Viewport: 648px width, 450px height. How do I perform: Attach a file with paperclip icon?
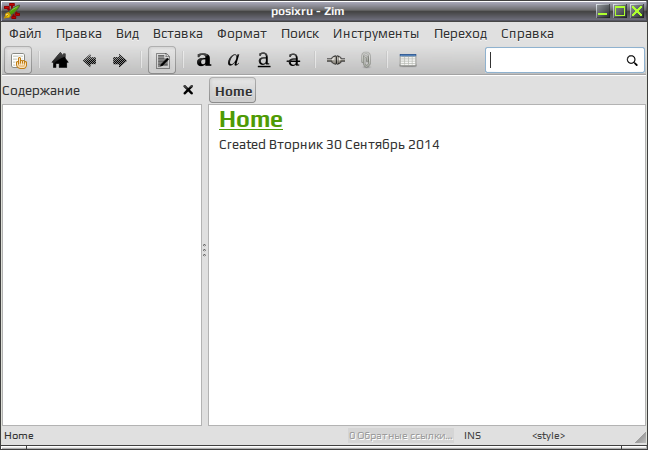[x=366, y=60]
